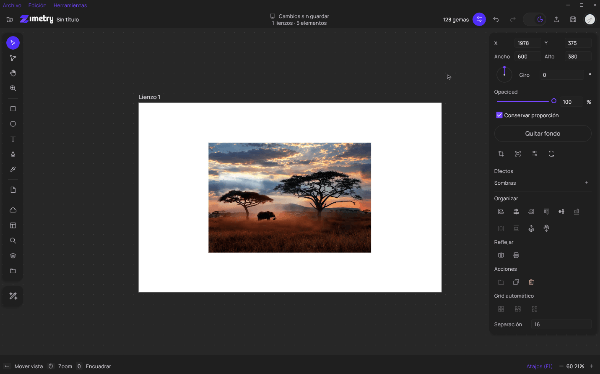Toggle the sidebar icon beside Zimetry logo

point(10,19)
